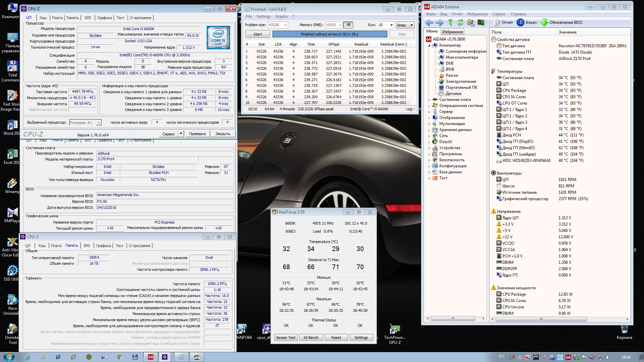Open the Windows Start menu
Image resolution: width=644 pixels, height=362 pixels.
[x=9, y=357]
